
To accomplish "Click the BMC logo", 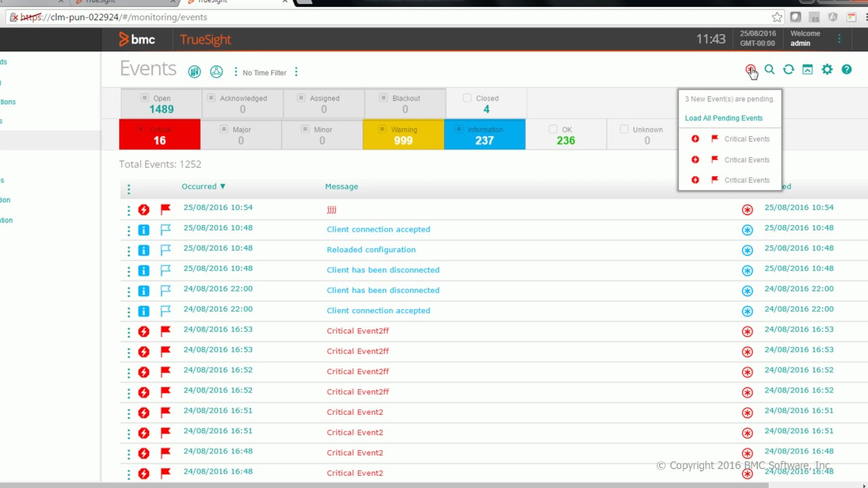I will (x=137, y=39).
